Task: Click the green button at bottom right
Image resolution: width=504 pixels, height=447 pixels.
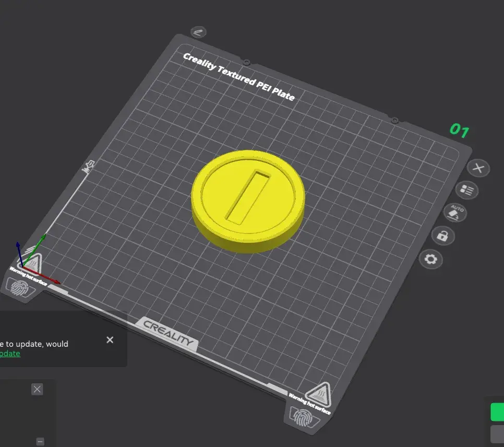Action: point(497,411)
